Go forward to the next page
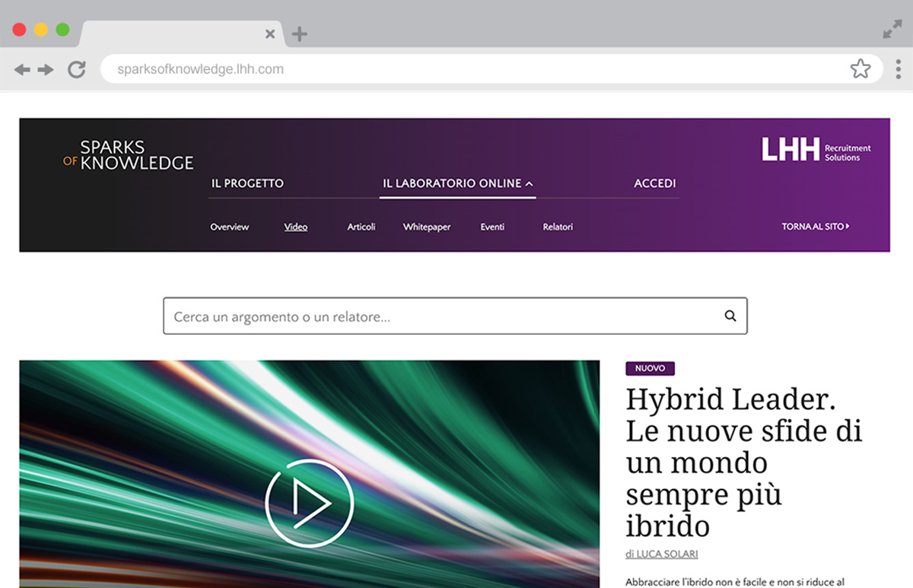The image size is (913, 588). pos(46,70)
